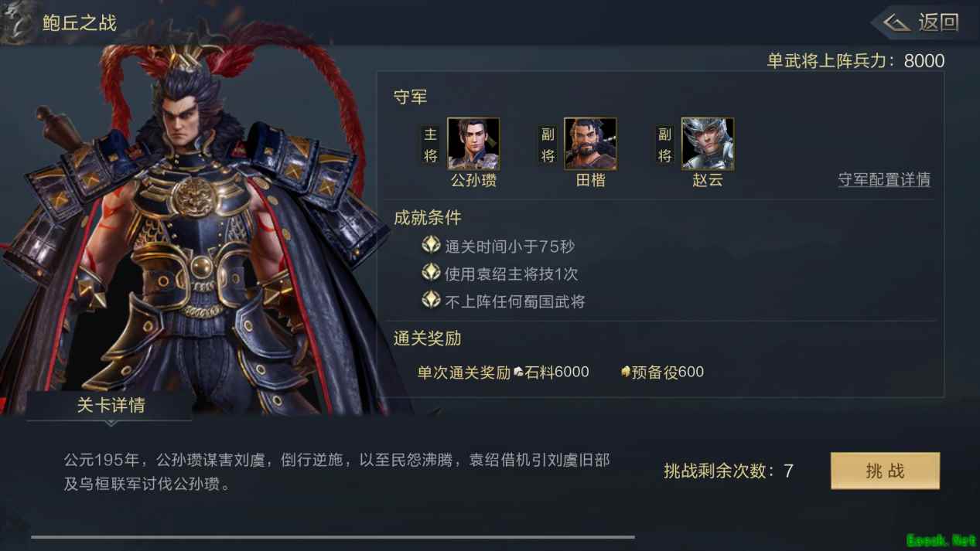Tap the general's character artwork

(193, 224)
